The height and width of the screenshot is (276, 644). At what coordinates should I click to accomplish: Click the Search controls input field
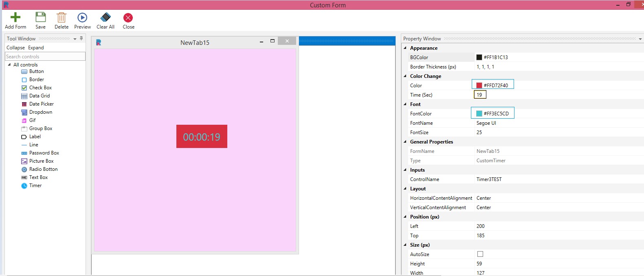(x=45, y=57)
